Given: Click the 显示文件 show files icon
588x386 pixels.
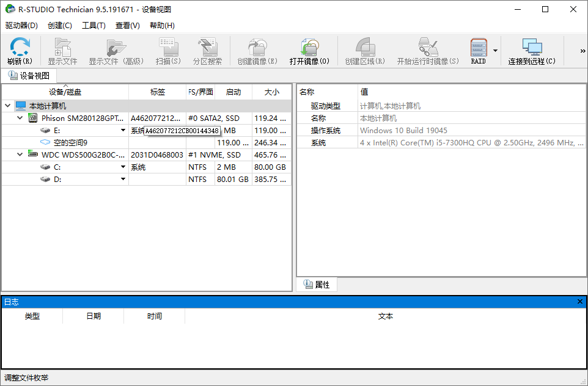Looking at the screenshot, I should [x=62, y=47].
